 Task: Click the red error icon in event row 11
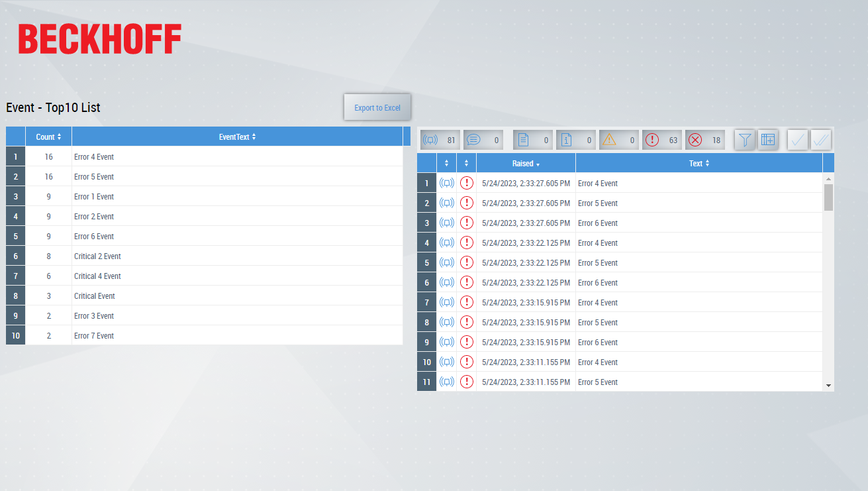pyautogui.click(x=467, y=382)
